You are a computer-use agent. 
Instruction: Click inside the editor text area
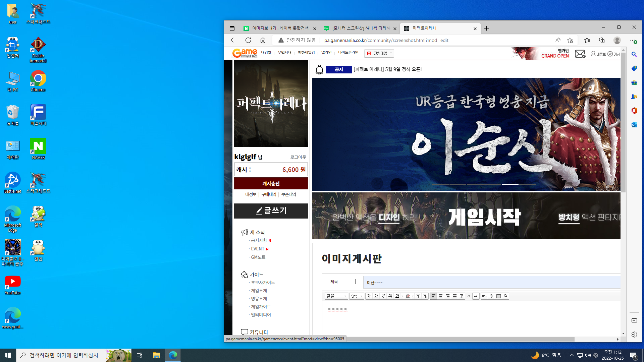pos(471,318)
